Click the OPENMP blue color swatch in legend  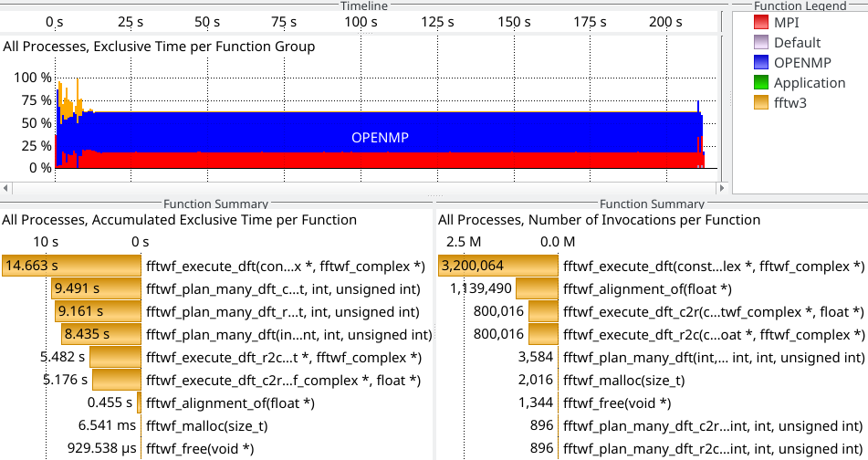[x=760, y=63]
